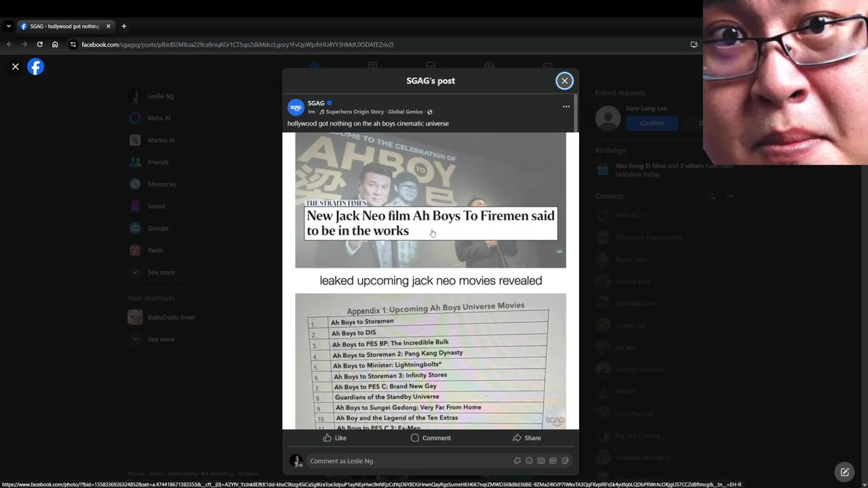The image size is (868, 488).
Task: Search contacts with the magnifier icon
Action: coord(712,197)
